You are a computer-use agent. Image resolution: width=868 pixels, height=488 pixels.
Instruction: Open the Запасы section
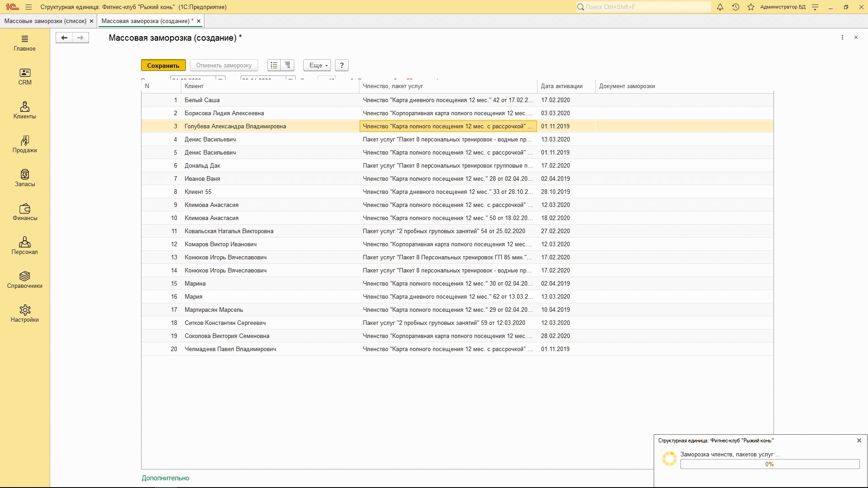pyautogui.click(x=25, y=179)
